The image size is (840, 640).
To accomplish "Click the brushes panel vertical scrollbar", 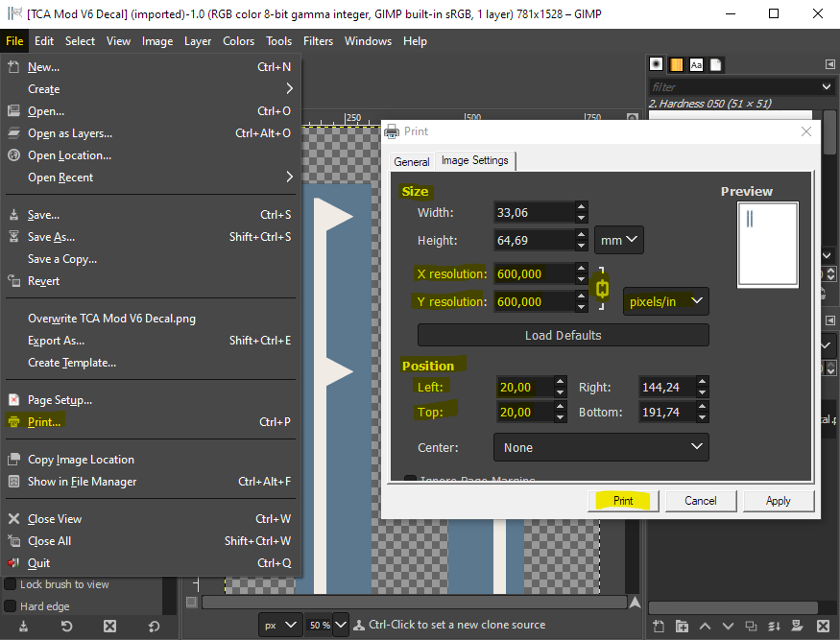I will click(x=829, y=131).
